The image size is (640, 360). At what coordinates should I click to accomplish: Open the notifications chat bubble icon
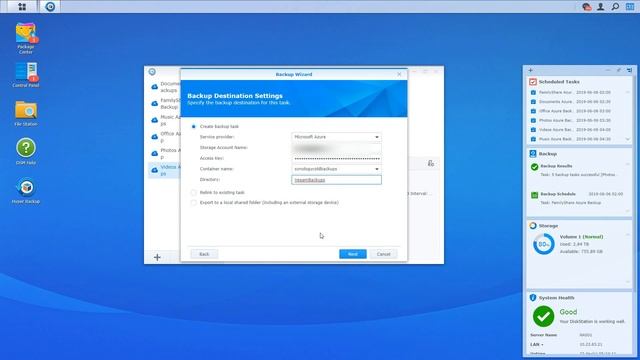point(587,7)
